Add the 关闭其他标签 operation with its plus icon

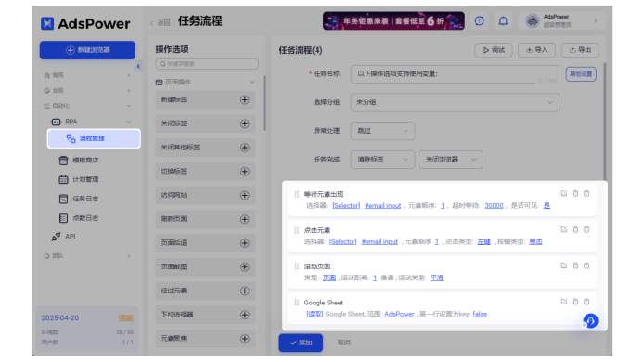[x=245, y=148]
